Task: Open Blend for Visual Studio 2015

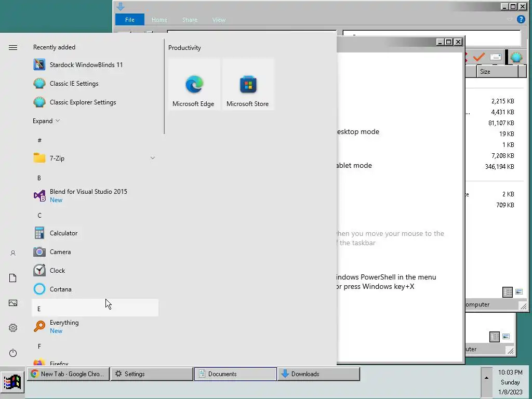Action: 95,195
